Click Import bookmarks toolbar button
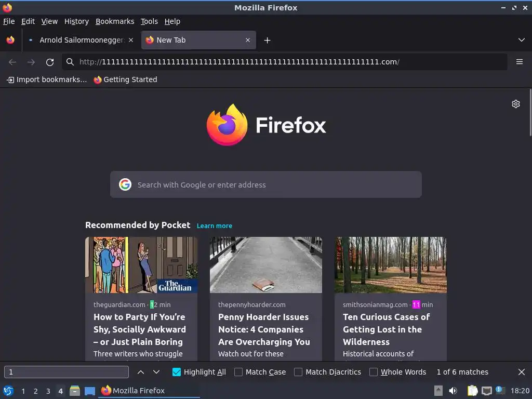The height and width of the screenshot is (399, 532). pyautogui.click(x=47, y=79)
